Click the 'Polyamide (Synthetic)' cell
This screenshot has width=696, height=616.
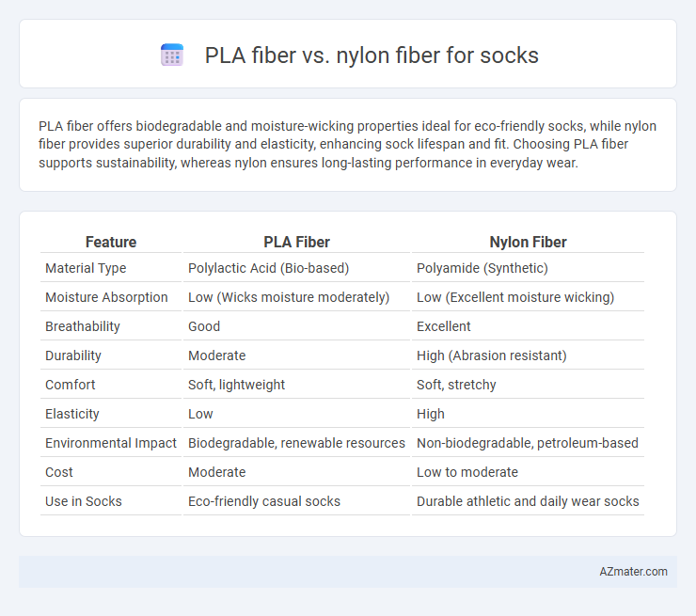482,268
